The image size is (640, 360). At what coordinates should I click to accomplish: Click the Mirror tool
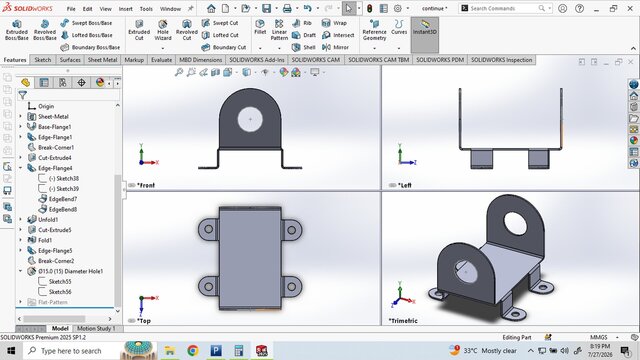coord(335,47)
